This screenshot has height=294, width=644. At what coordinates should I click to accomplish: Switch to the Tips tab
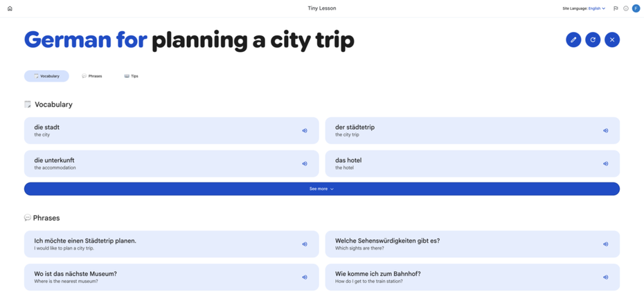click(132, 76)
